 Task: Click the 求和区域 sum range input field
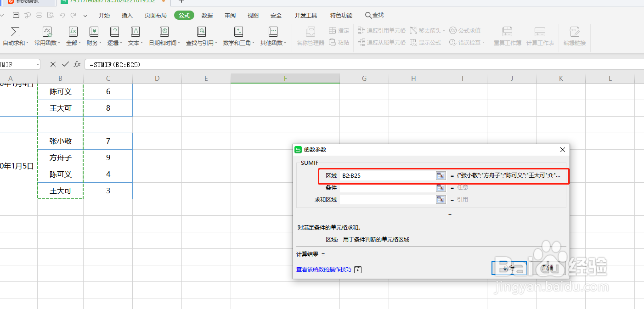[388, 199]
